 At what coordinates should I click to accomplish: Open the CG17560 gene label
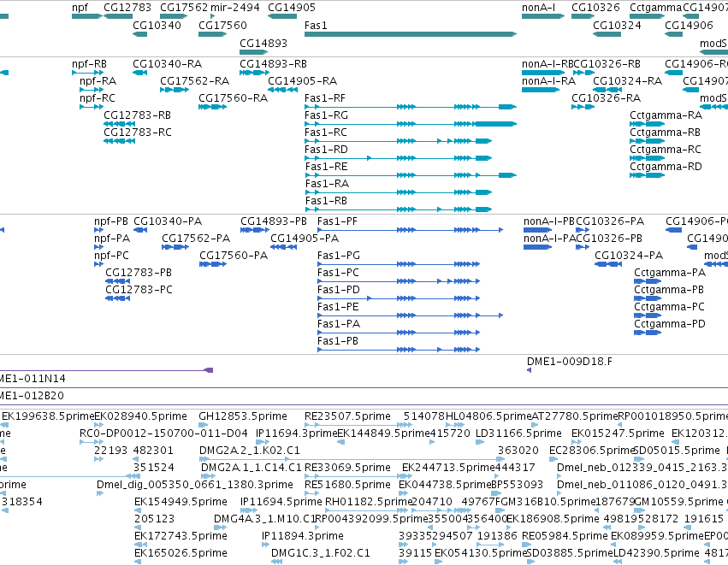[x=223, y=25]
